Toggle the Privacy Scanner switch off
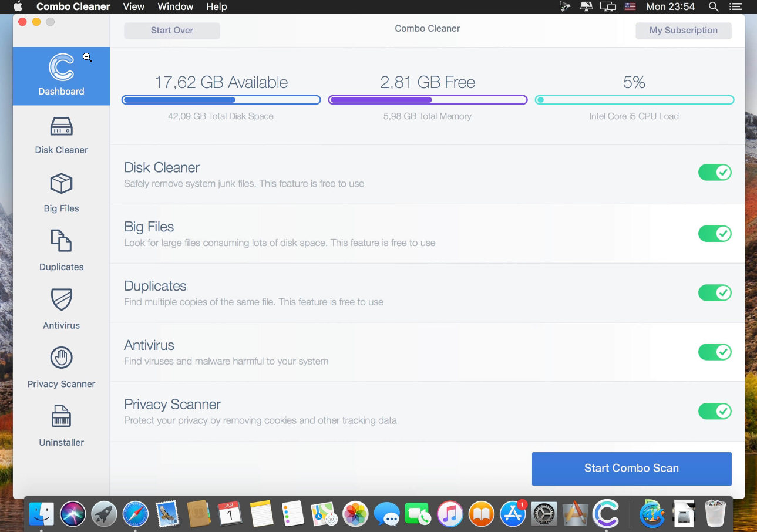Viewport: 757px width, 532px height. [715, 411]
